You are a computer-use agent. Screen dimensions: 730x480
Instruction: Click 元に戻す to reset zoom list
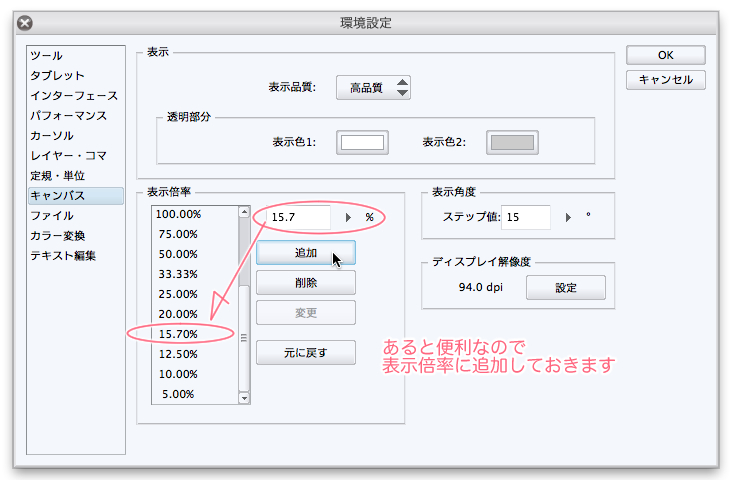306,352
